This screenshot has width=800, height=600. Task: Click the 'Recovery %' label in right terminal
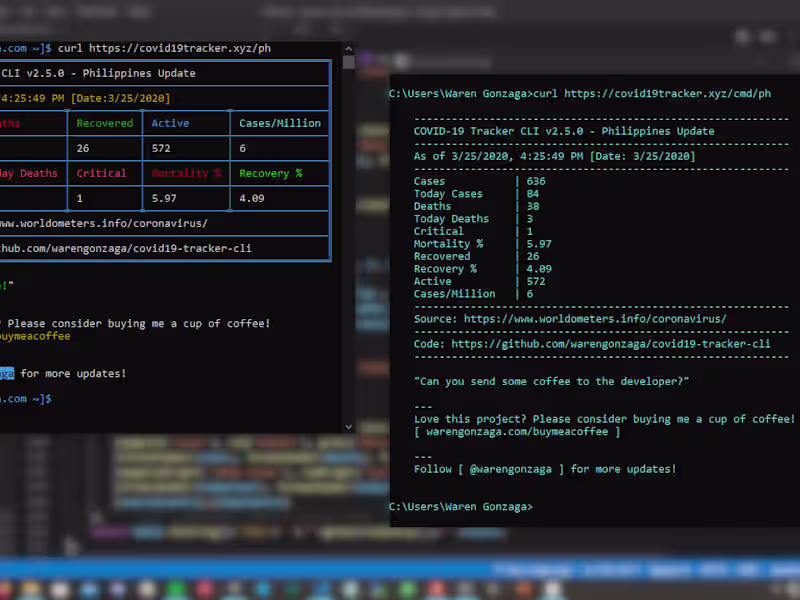[x=445, y=269]
